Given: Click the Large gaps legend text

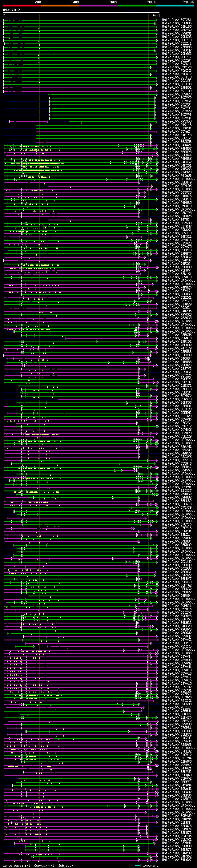Looking at the screenshot, I should pos(38,865).
